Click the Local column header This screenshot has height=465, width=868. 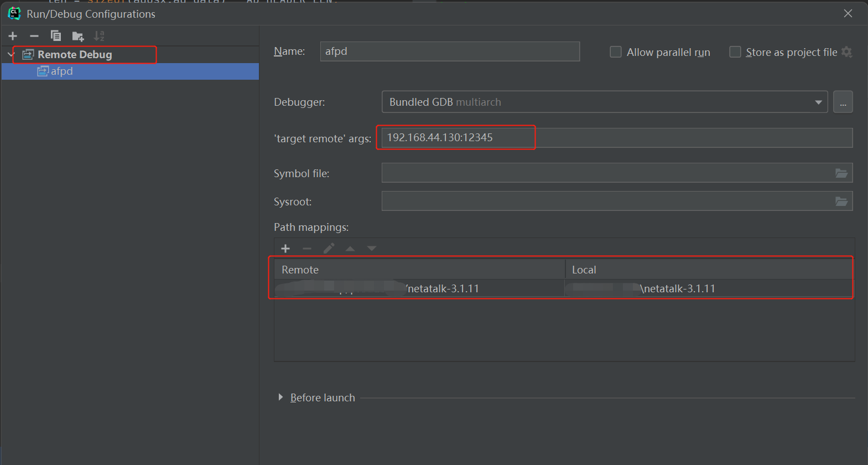click(709, 270)
